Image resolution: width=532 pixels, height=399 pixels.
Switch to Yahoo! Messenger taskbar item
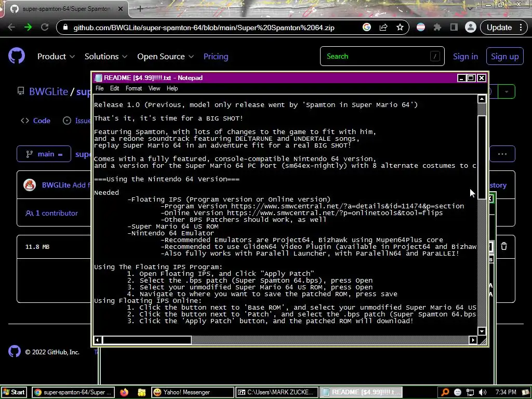[x=192, y=392]
